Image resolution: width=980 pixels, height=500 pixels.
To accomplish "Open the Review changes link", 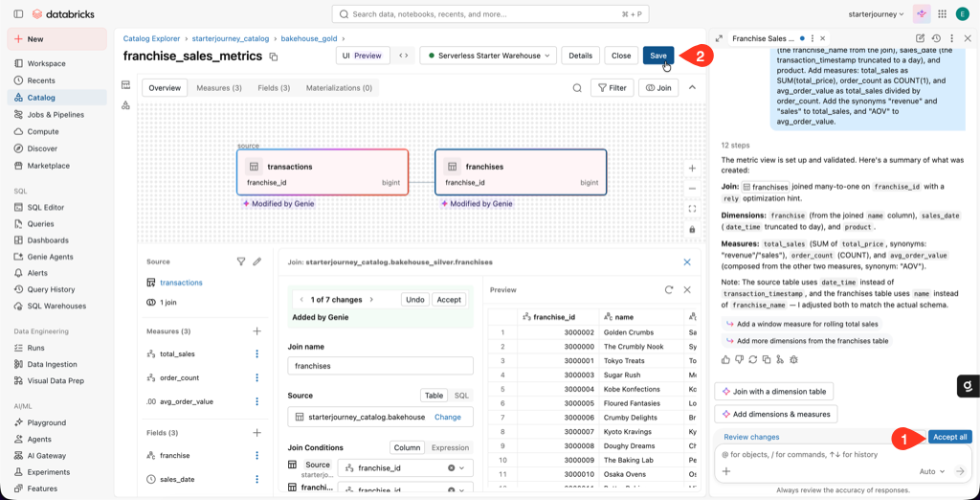I will [x=751, y=437].
